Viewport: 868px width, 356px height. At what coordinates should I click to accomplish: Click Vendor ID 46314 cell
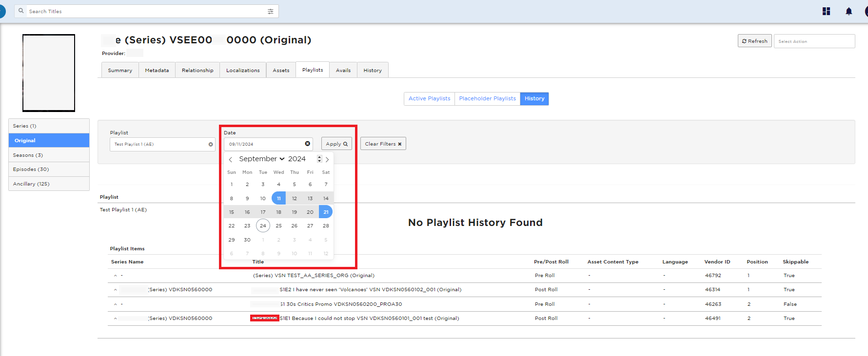(x=712, y=290)
